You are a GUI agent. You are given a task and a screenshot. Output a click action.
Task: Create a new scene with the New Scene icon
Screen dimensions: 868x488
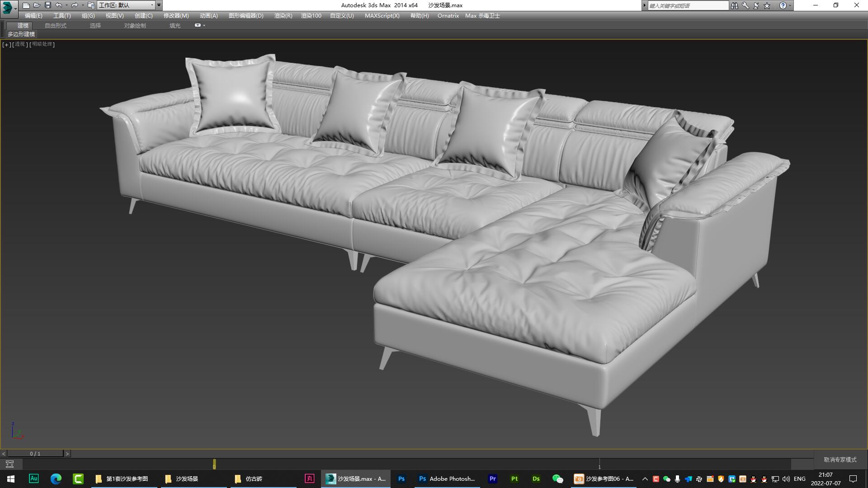26,5
